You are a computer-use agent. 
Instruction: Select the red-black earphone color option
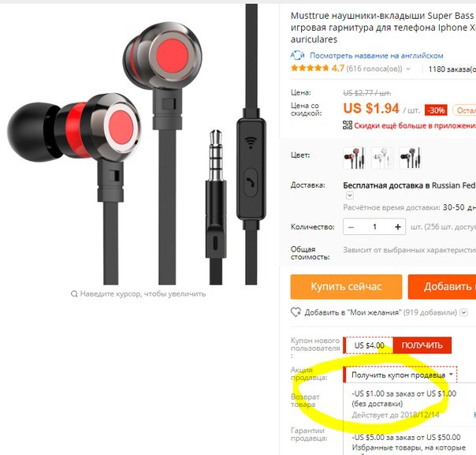tap(354, 158)
